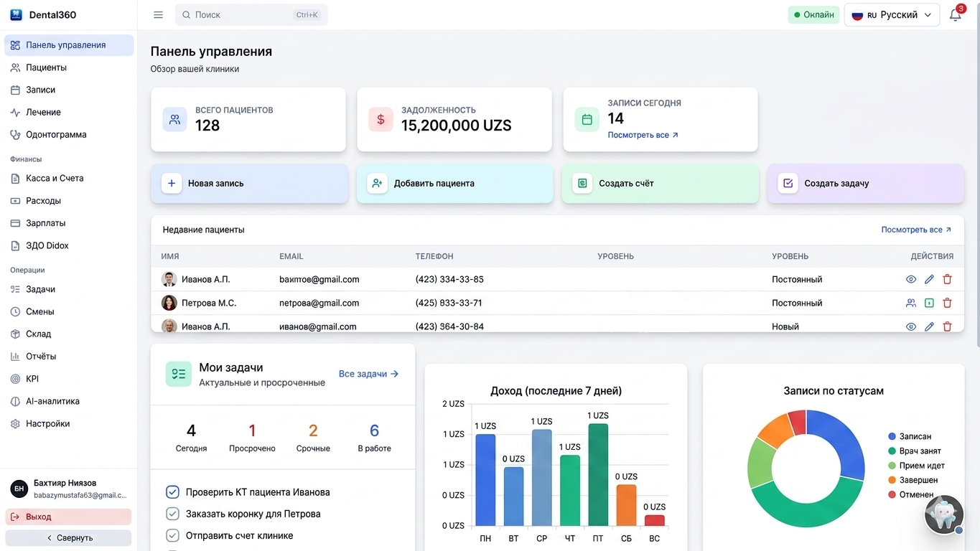The height and width of the screenshot is (551, 980).
Task: Click the tooth chatbot assistant icon
Action: click(x=943, y=514)
